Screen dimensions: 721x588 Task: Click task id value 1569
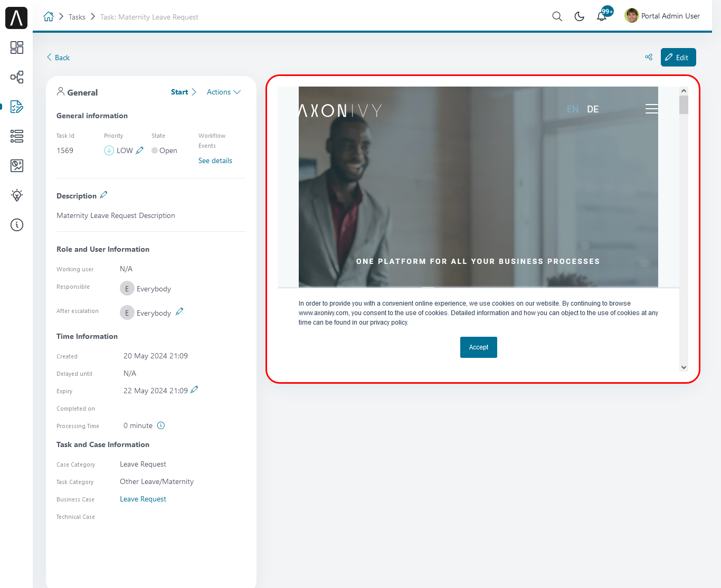tap(65, 150)
